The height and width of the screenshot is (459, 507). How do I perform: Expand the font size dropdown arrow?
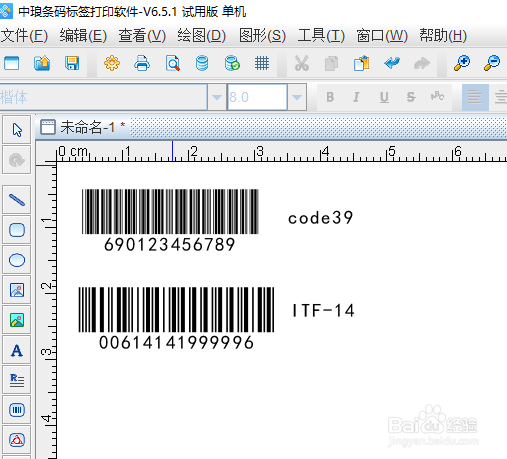point(297,97)
